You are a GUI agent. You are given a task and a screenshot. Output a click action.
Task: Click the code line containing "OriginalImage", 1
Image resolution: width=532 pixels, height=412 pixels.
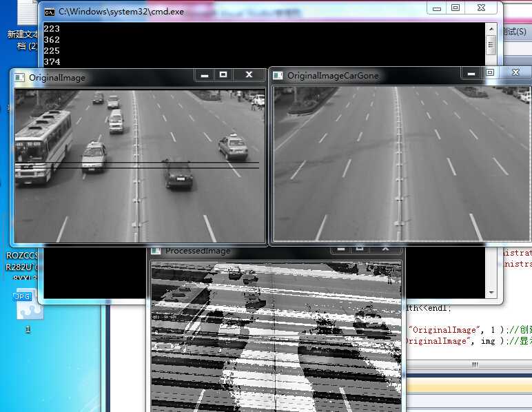pos(469,330)
